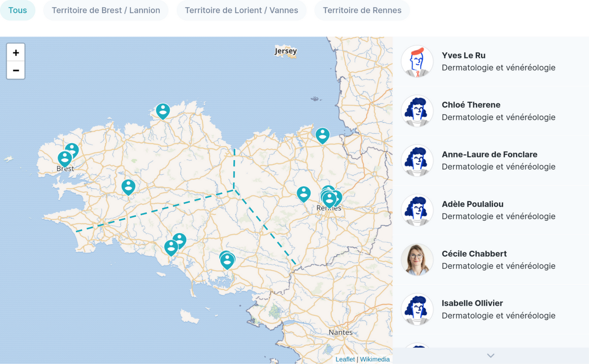The image size is (589, 364).
Task: Click the specialty text under Isabelle Ollivier
Action: coord(498,316)
